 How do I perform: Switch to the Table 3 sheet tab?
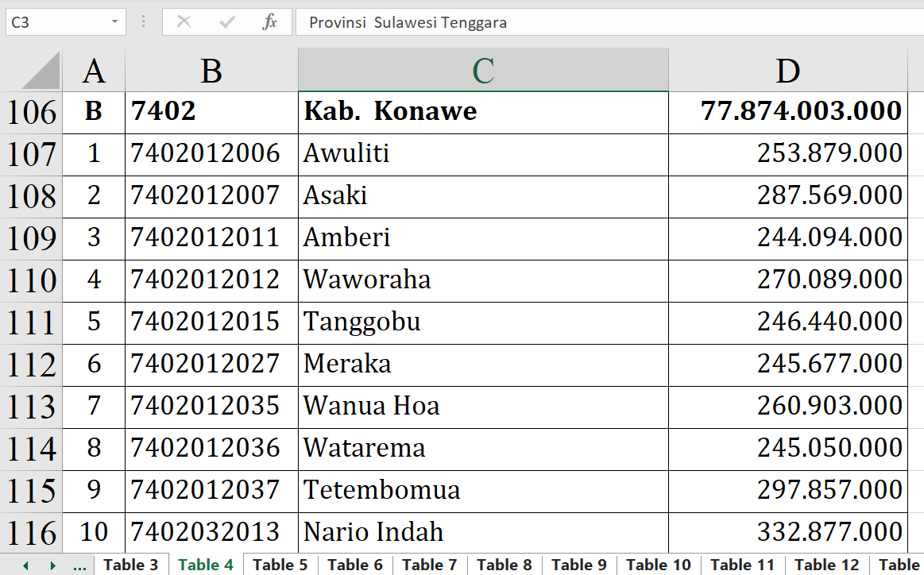pos(130,565)
